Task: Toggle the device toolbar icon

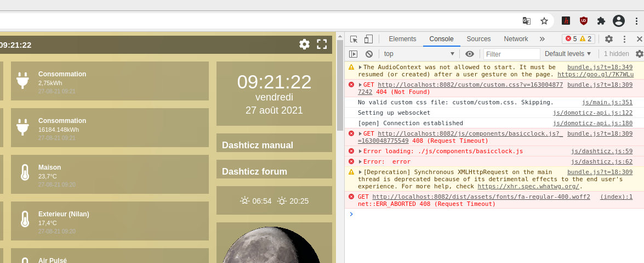Action: 368,39
